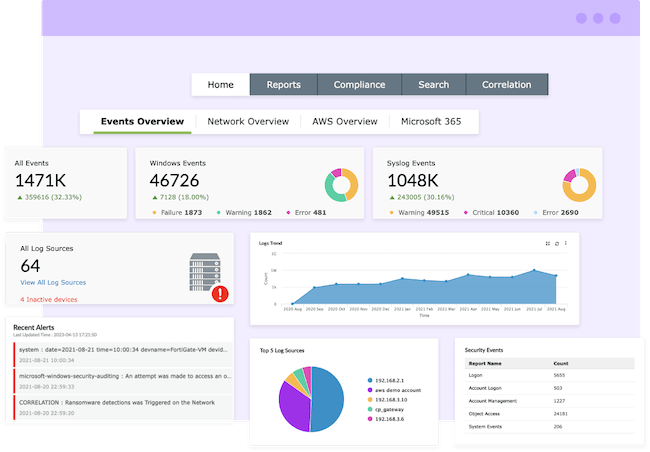Click the server rack icon in All Log Sources
The height and width of the screenshot is (452, 650).
[203, 271]
